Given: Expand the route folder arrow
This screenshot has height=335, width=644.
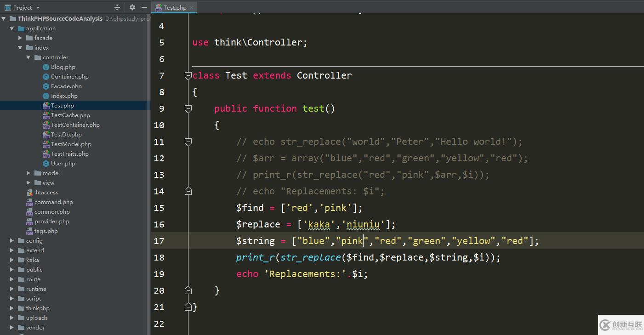Looking at the screenshot, I should (12, 279).
